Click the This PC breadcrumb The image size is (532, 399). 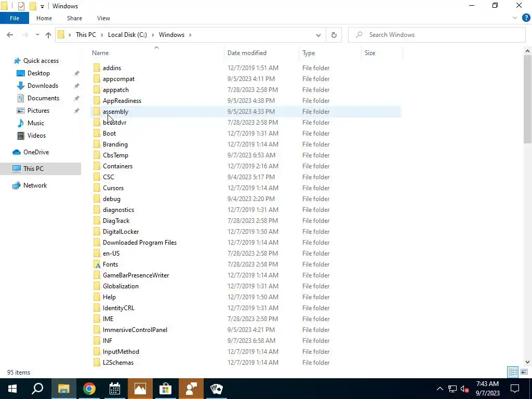click(x=86, y=35)
